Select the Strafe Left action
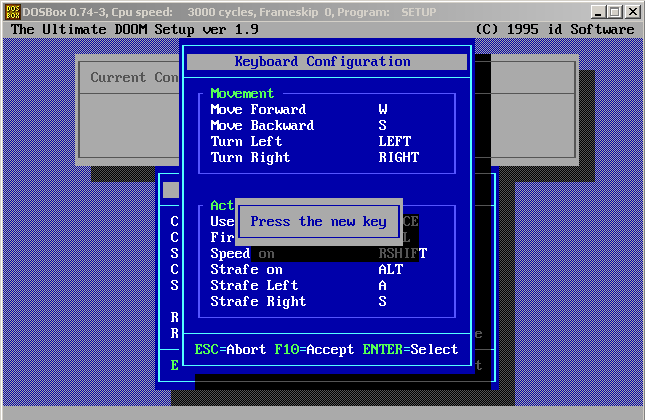The image size is (645, 420). click(254, 285)
